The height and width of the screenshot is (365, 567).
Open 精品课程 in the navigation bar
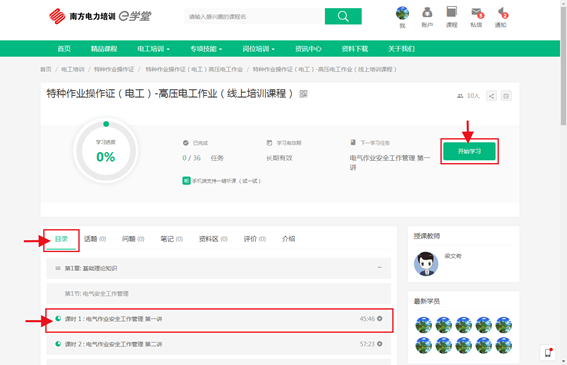coord(104,49)
